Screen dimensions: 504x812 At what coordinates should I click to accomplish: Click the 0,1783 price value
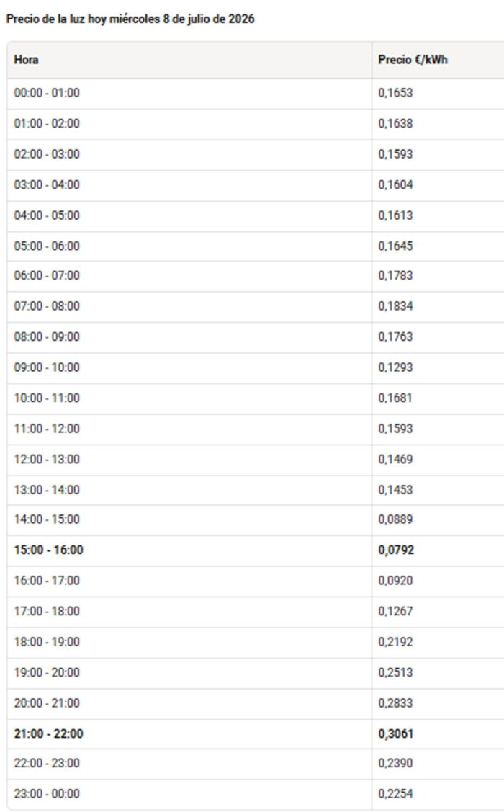[395, 275]
